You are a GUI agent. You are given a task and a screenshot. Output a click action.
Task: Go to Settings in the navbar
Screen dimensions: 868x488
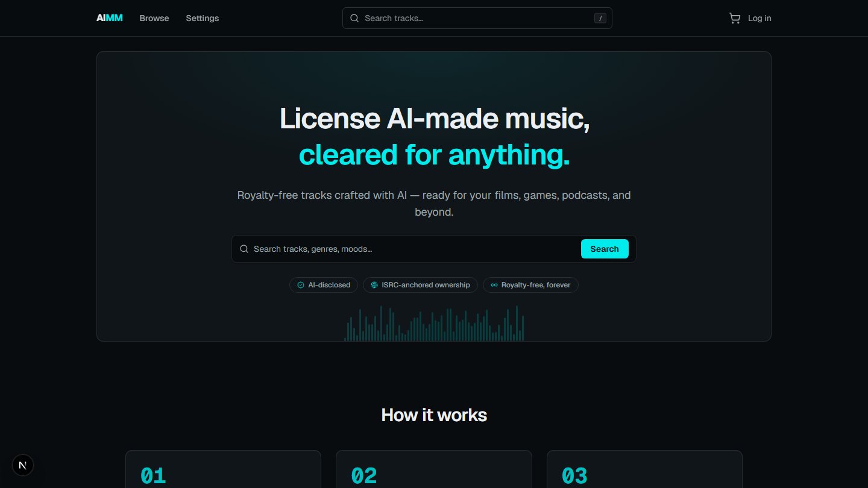[x=203, y=18]
